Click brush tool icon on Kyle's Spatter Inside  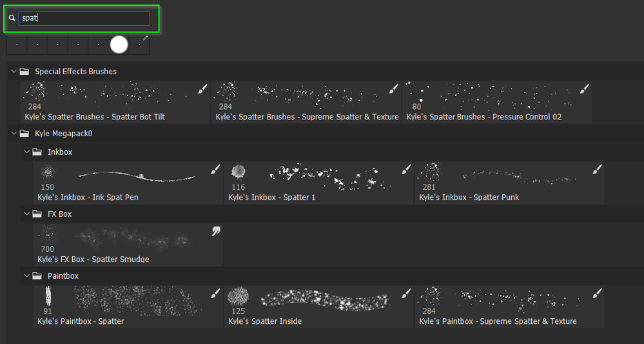(406, 293)
